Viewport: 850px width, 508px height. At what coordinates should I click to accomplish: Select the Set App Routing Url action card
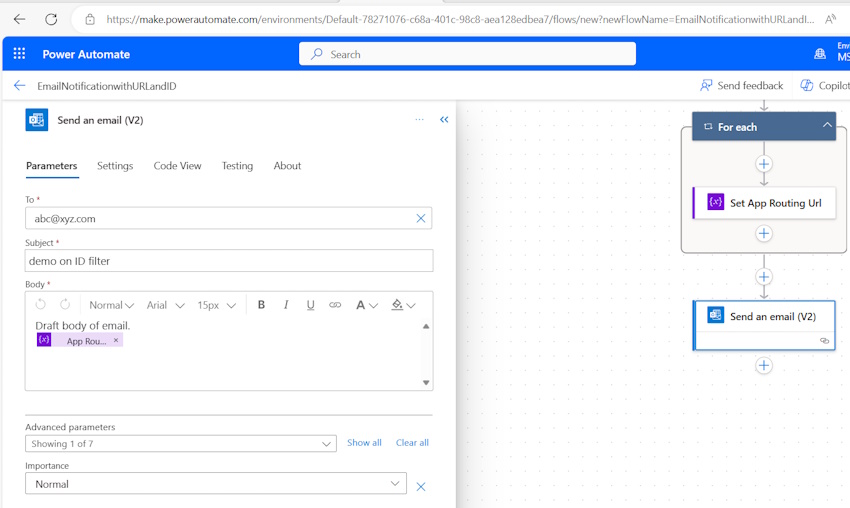(x=764, y=203)
